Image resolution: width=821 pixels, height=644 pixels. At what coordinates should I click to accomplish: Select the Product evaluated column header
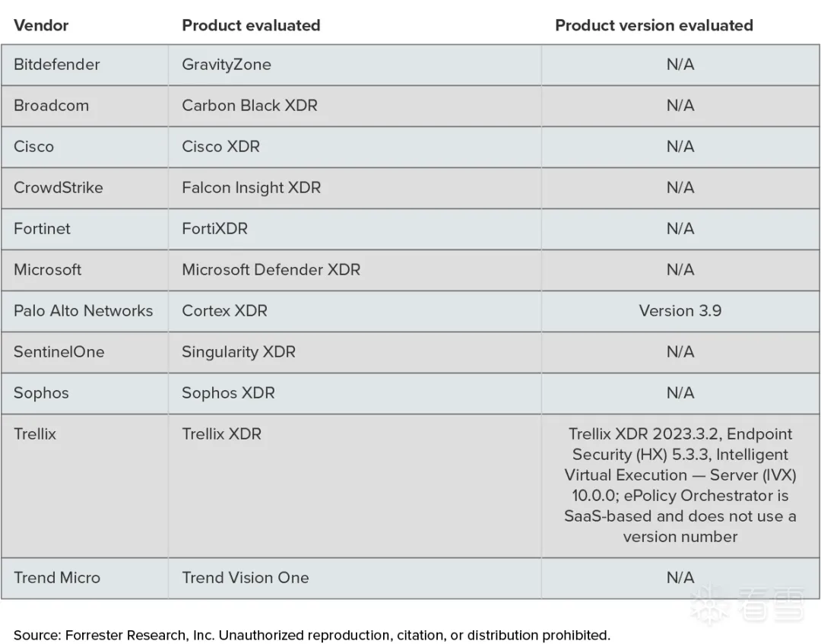click(x=251, y=25)
